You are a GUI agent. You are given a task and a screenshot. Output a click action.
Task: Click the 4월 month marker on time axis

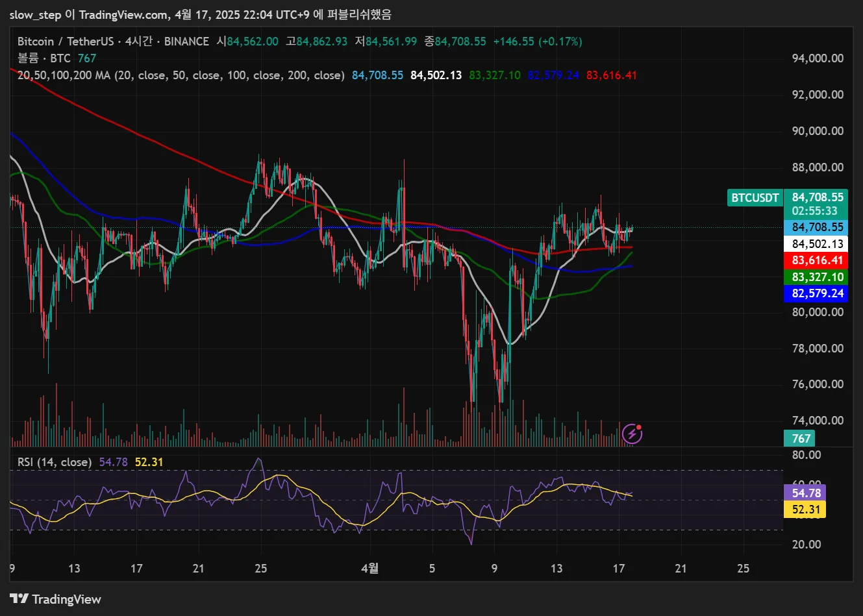(369, 569)
